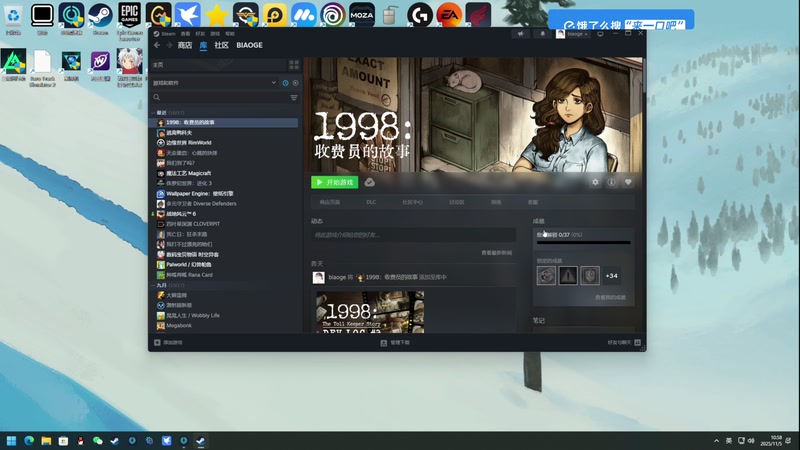Screen dimensions: 800x450
Task: Open the DLC game tab
Action: pos(371,202)
